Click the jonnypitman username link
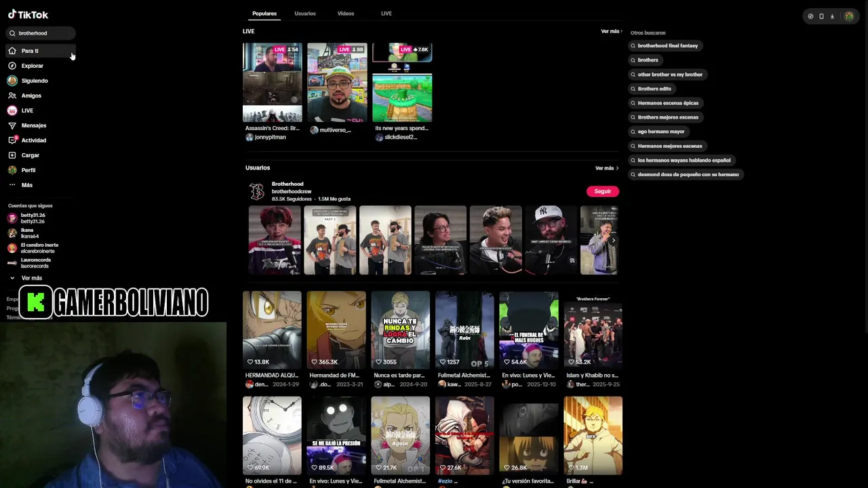 [x=270, y=137]
